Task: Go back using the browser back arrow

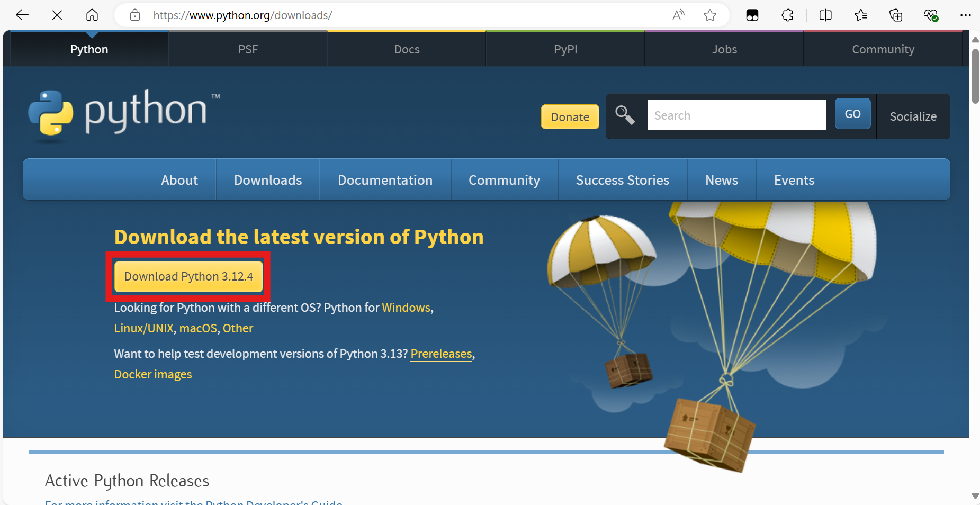Action: pyautogui.click(x=22, y=15)
